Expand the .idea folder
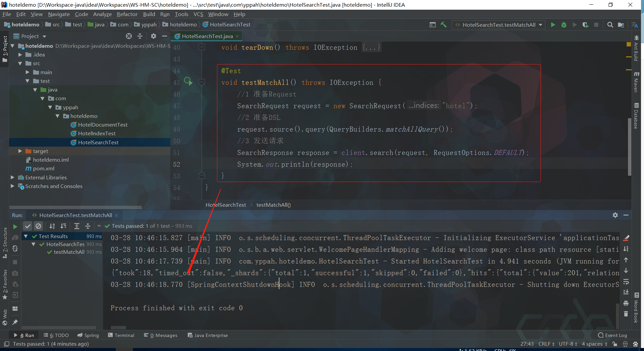This screenshot has width=644, height=351. click(20, 55)
